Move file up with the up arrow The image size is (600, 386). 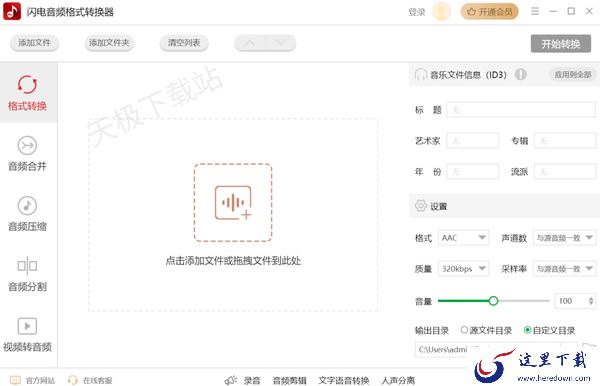tap(249, 43)
